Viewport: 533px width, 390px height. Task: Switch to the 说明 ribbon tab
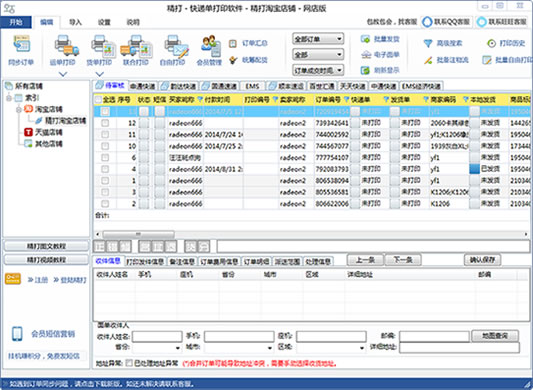coord(133,22)
